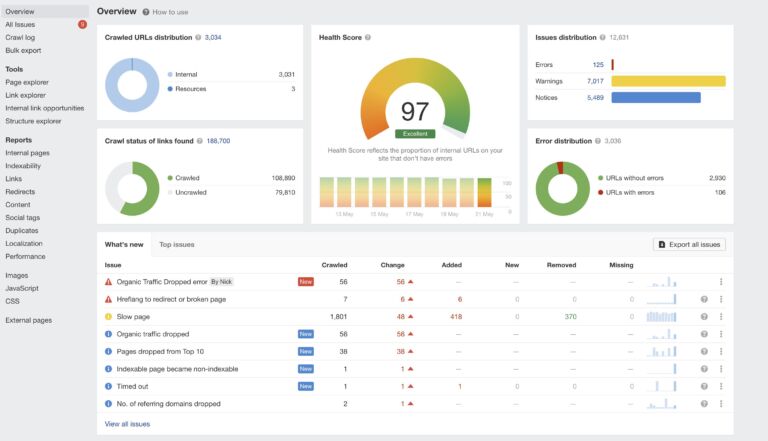Image resolution: width=768 pixels, height=441 pixels.
Task: Click the All Issues notification badge
Action: coord(82,24)
